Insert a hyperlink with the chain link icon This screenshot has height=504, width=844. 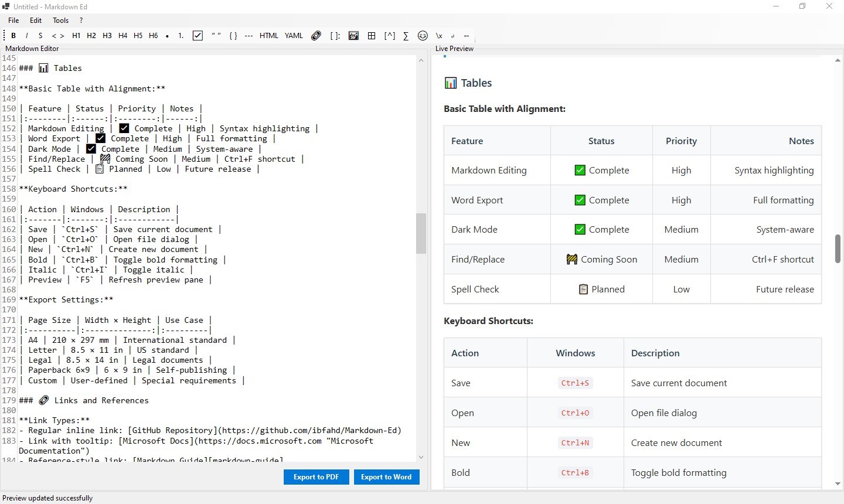pyautogui.click(x=316, y=36)
